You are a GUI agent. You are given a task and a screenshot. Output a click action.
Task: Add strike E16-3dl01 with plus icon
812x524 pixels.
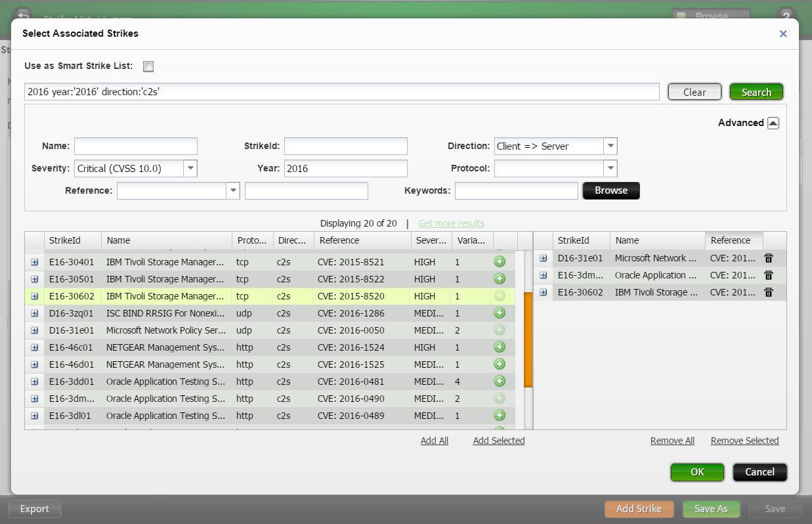tap(500, 416)
